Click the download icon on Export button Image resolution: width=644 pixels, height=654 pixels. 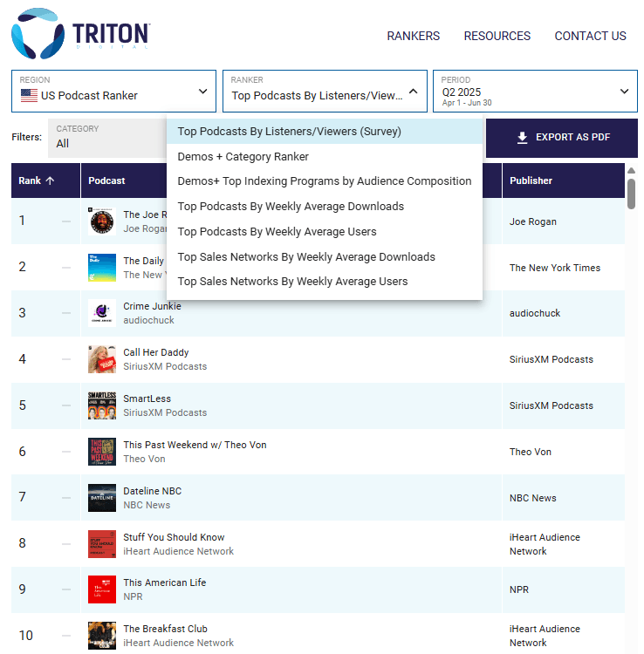pos(522,138)
